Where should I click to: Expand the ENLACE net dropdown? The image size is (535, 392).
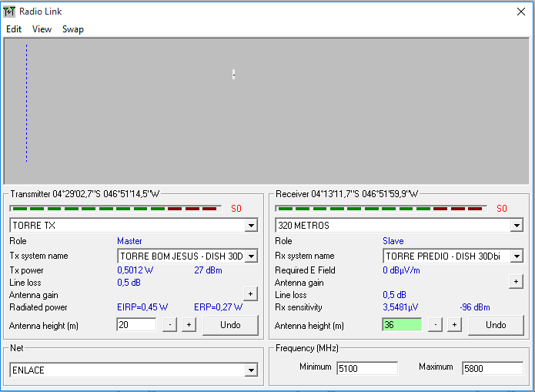251,370
